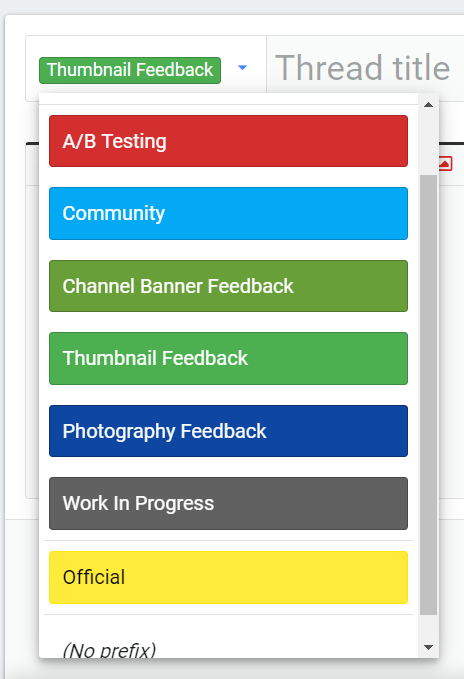Pick the dark gray colored prefix swatch
Screen dimensions: 464x679
229,504
